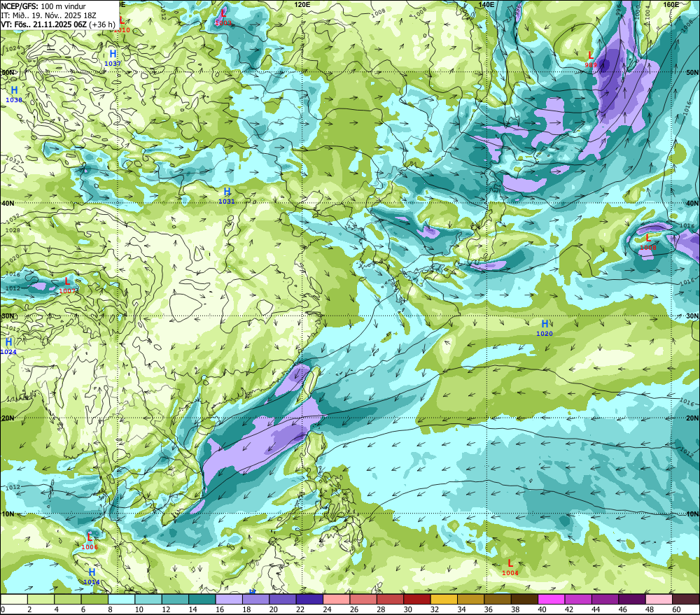Click the IT: Mið. 19. Nóv. 2025 18Z line

[48, 15]
